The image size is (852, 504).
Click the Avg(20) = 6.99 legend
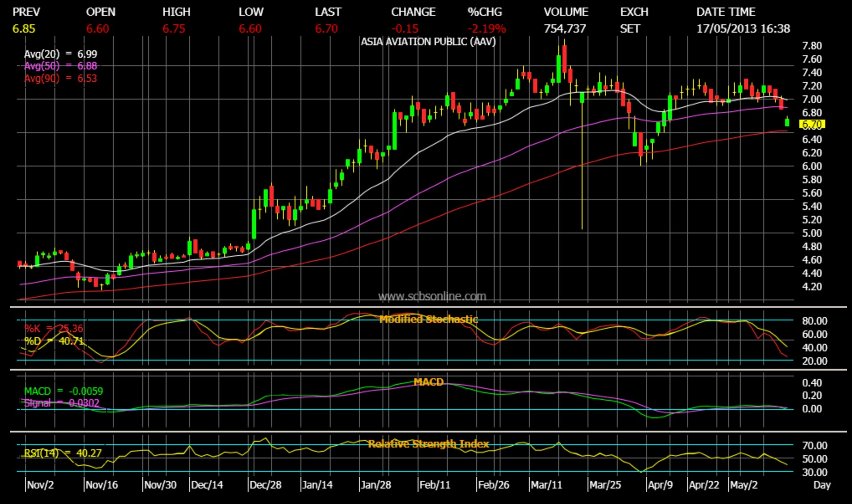pos(61,54)
